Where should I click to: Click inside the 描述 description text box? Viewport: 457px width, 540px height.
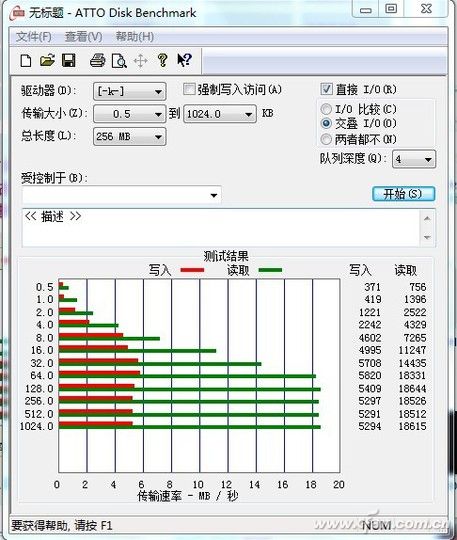click(x=221, y=227)
